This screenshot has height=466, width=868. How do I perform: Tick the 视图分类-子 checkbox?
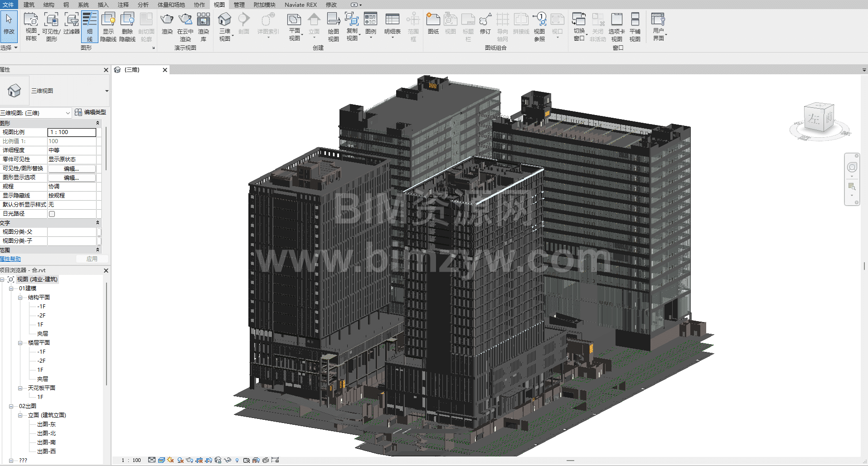coord(99,241)
